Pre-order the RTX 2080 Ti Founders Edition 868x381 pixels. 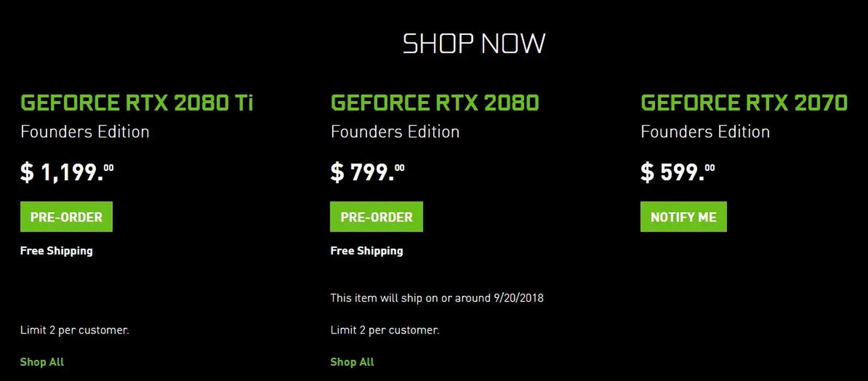(x=66, y=217)
